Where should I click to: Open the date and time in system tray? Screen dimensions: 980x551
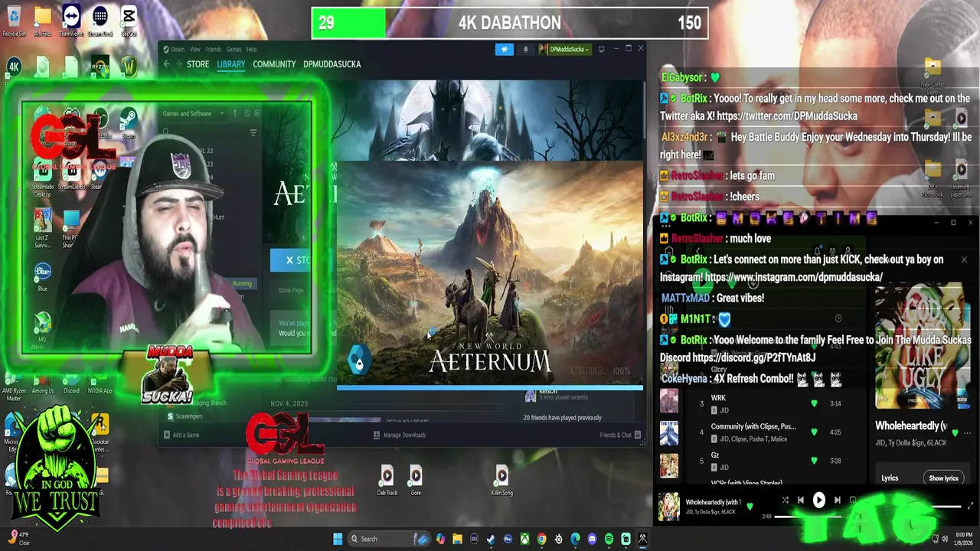click(964, 539)
